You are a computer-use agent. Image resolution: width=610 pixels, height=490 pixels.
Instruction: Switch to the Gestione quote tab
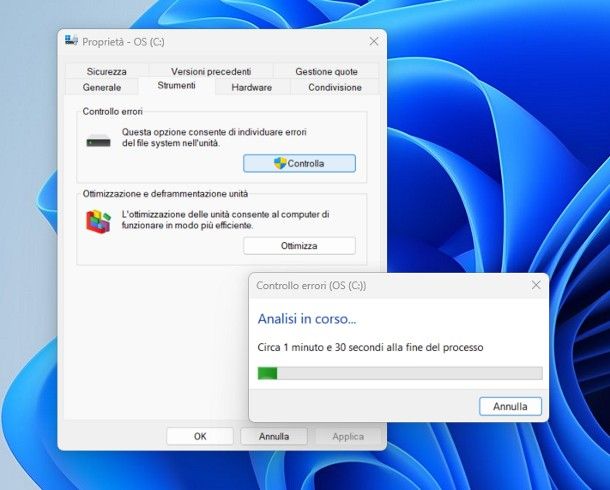326,72
